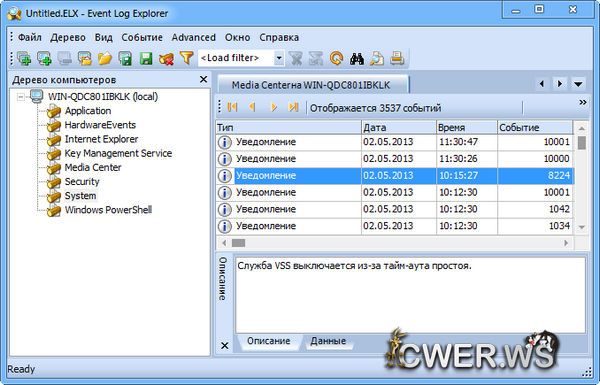
Task: Go to next event arrow
Action: click(x=274, y=107)
